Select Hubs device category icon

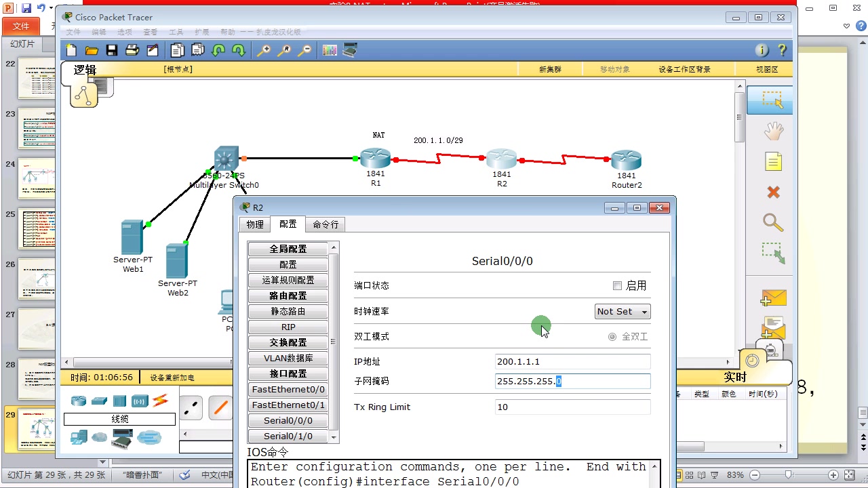(x=120, y=401)
